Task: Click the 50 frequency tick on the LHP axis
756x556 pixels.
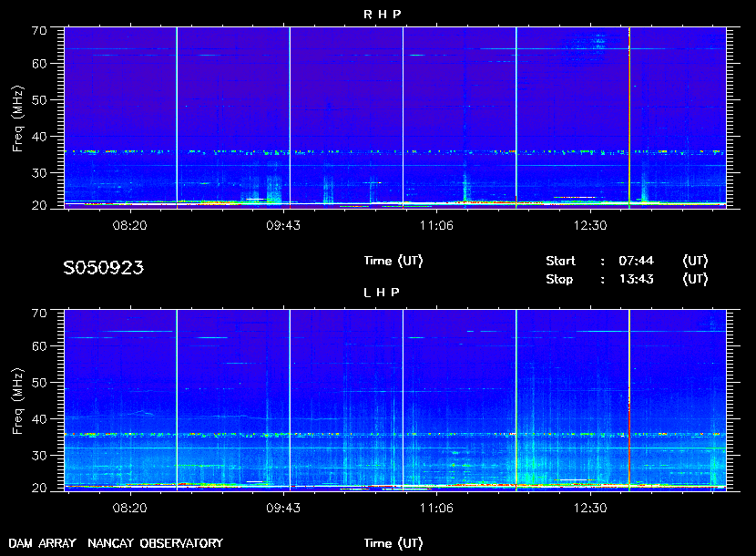Action: [39, 383]
